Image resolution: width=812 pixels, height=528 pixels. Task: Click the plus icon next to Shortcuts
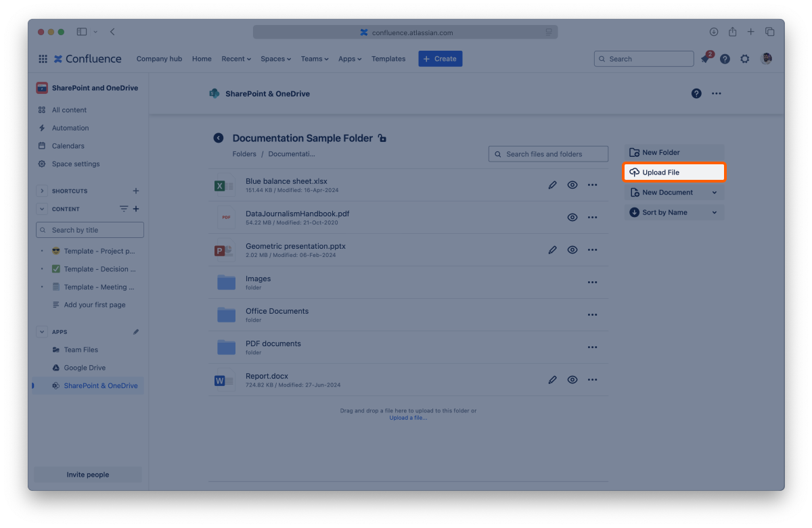click(136, 191)
